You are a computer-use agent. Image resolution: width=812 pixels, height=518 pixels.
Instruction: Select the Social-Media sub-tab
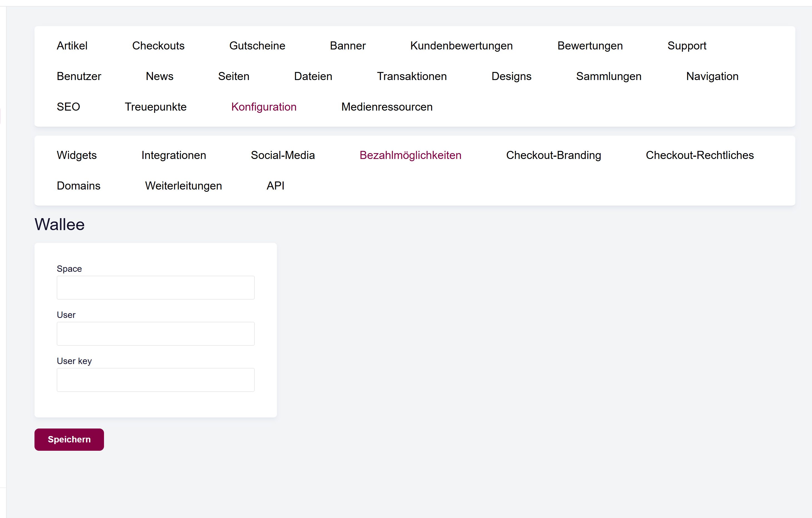[283, 155]
